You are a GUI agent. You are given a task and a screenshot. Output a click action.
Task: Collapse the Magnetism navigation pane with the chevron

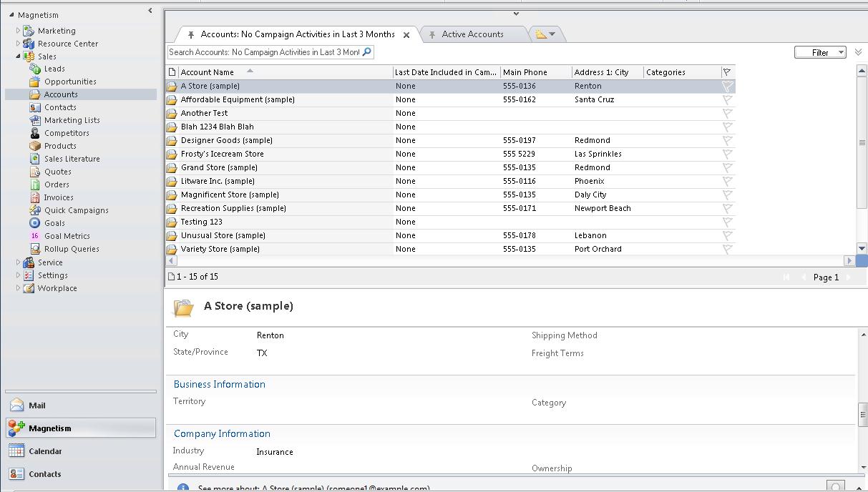(150, 11)
